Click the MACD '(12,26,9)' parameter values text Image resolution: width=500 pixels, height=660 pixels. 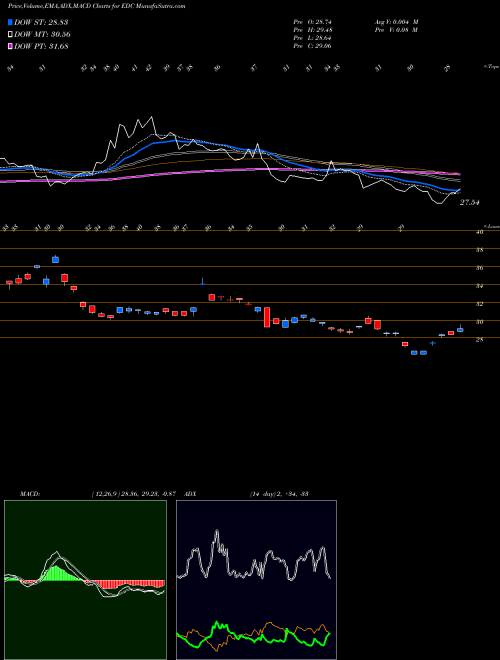[x=133, y=494]
